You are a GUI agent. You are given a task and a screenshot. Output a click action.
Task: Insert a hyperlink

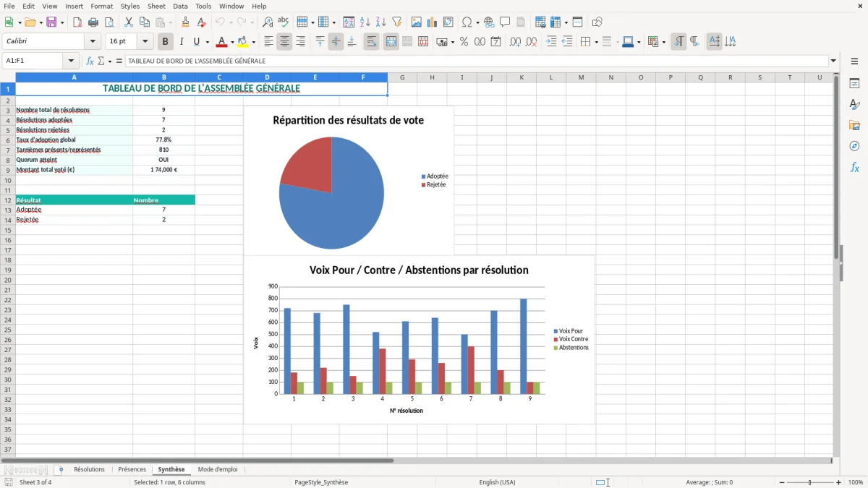[x=489, y=22]
